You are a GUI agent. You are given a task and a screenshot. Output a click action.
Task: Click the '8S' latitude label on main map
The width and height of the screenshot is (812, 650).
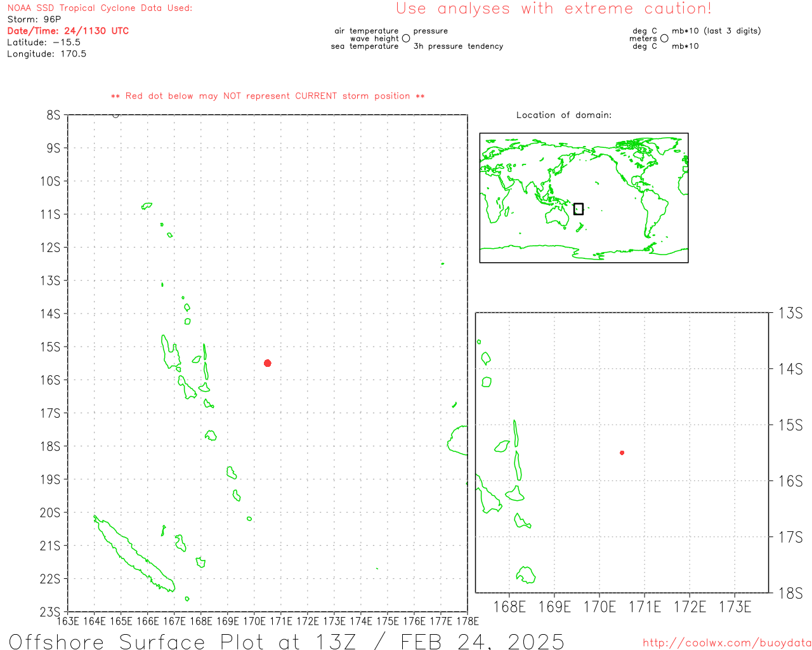click(53, 115)
